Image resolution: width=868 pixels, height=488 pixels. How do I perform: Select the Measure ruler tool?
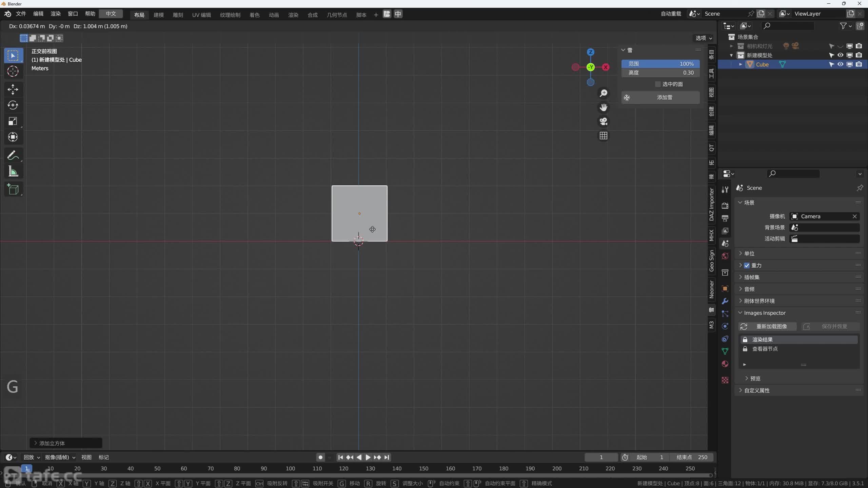(x=13, y=171)
